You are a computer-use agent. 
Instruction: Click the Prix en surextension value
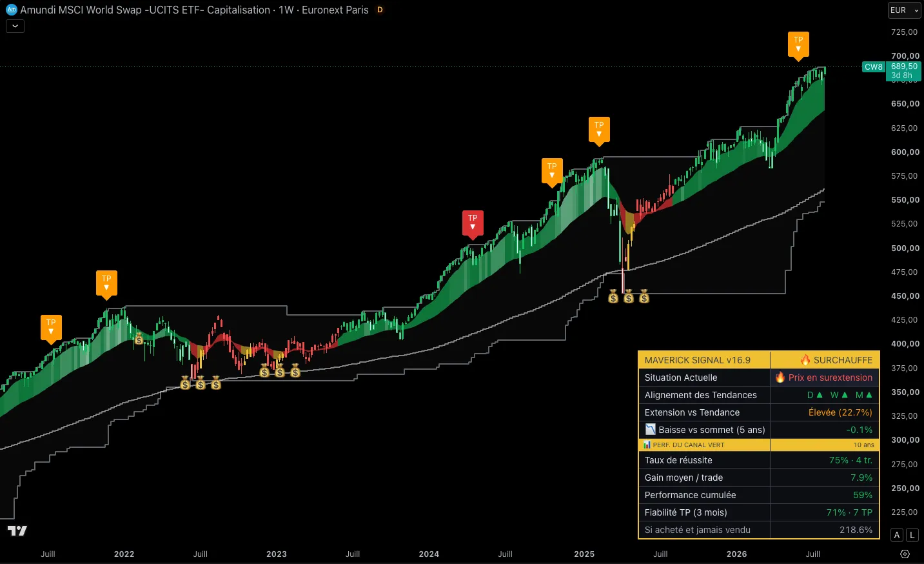[823, 378]
